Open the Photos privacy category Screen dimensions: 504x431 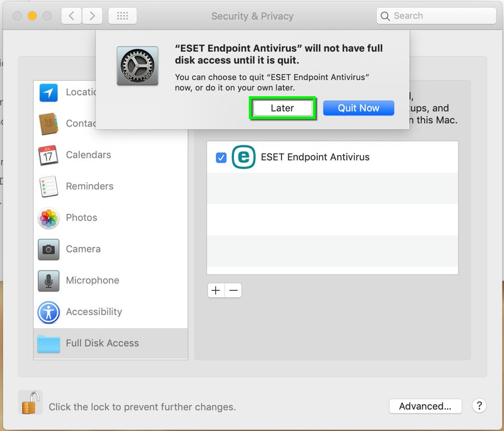click(x=111, y=218)
